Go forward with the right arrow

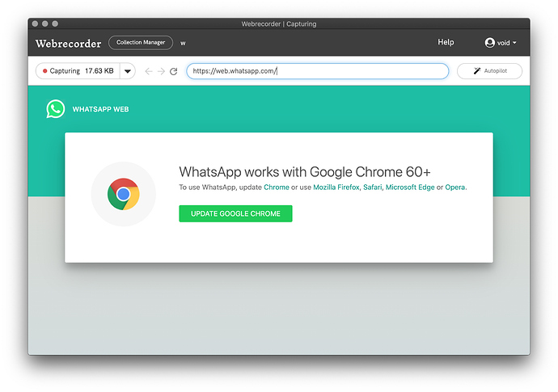click(161, 71)
